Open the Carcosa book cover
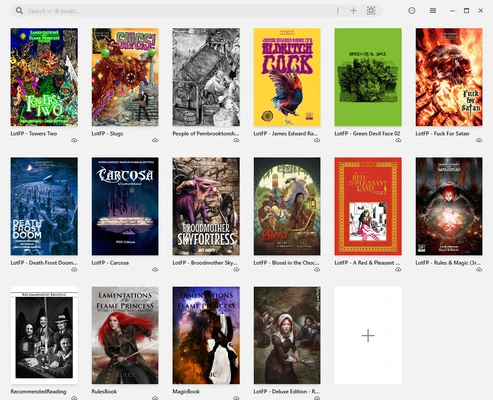493x400 pixels. tap(125, 206)
